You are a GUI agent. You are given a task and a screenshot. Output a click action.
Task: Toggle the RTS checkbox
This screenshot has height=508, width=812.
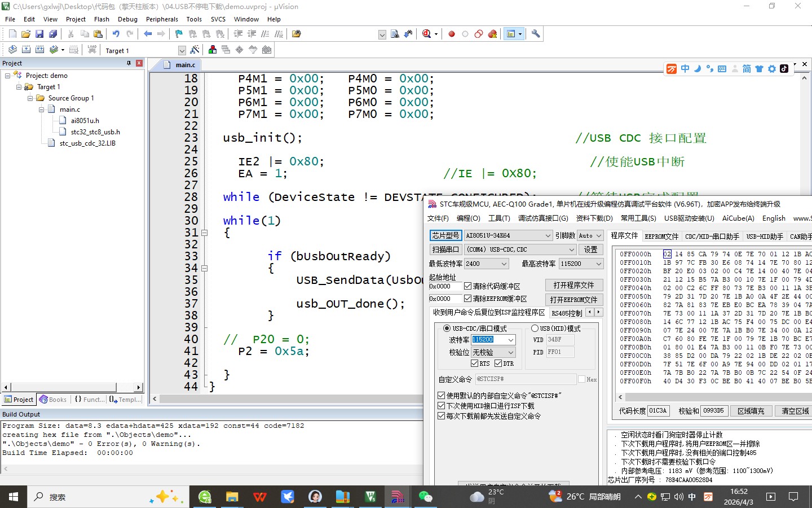(x=474, y=364)
